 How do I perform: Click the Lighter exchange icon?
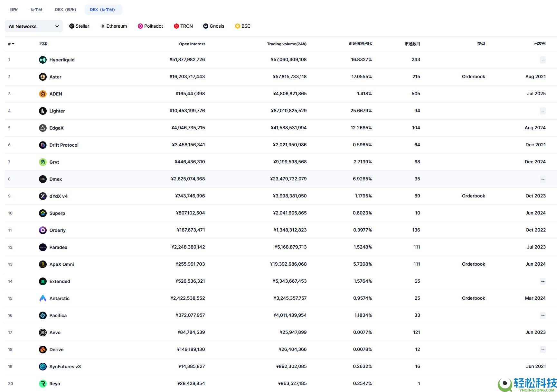pos(42,111)
